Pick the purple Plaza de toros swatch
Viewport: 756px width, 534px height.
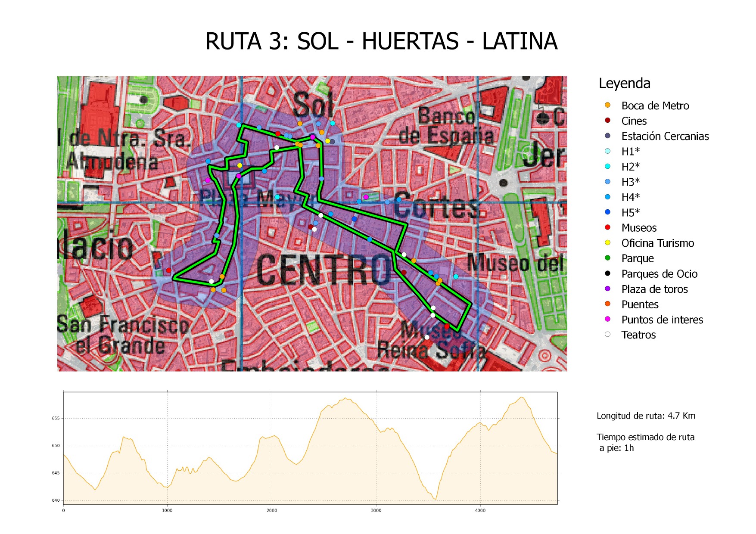(x=607, y=289)
